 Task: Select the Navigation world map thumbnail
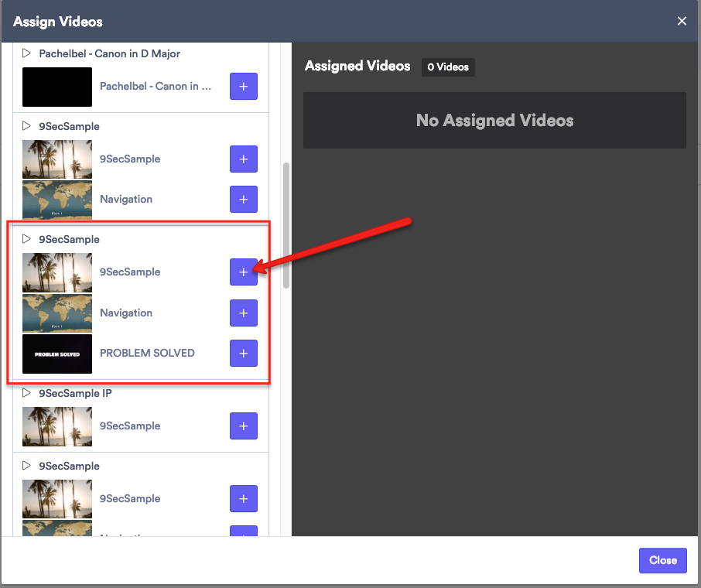pyautogui.click(x=56, y=200)
